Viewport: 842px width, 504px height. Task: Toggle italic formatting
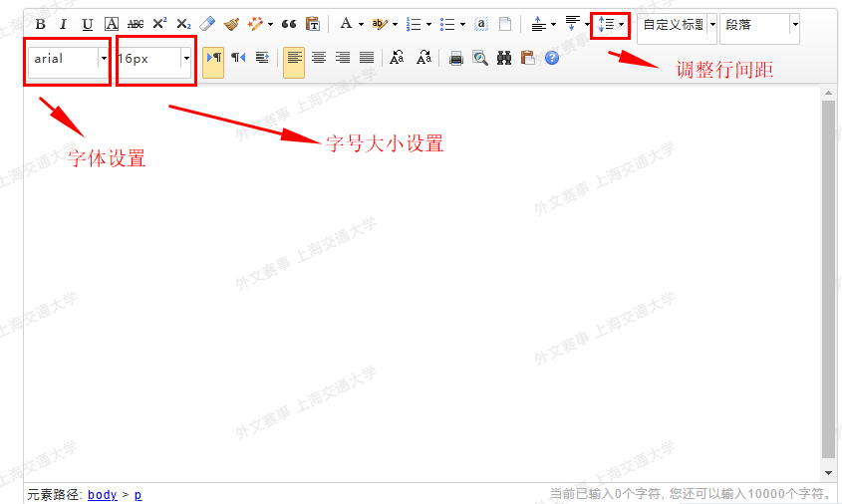pos(63,24)
